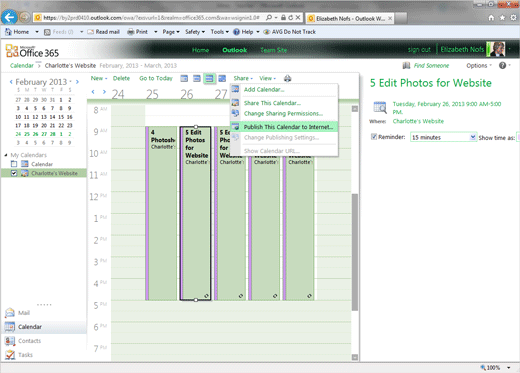
Task: Click the print calendar icon
Action: (287, 78)
